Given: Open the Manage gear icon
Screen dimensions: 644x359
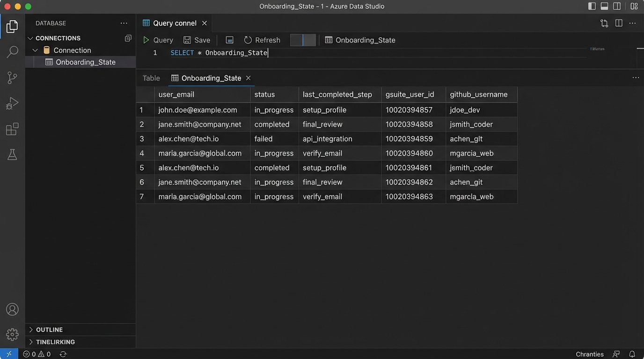Looking at the screenshot, I should (x=12, y=334).
